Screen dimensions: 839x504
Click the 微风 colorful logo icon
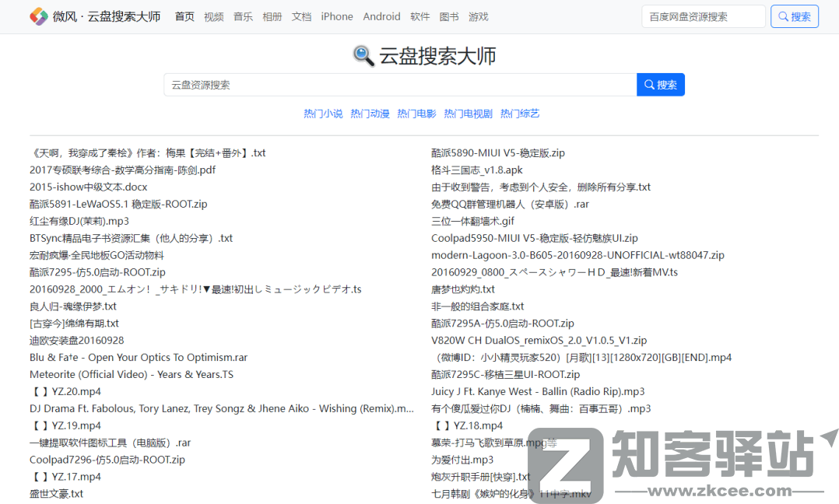point(38,16)
